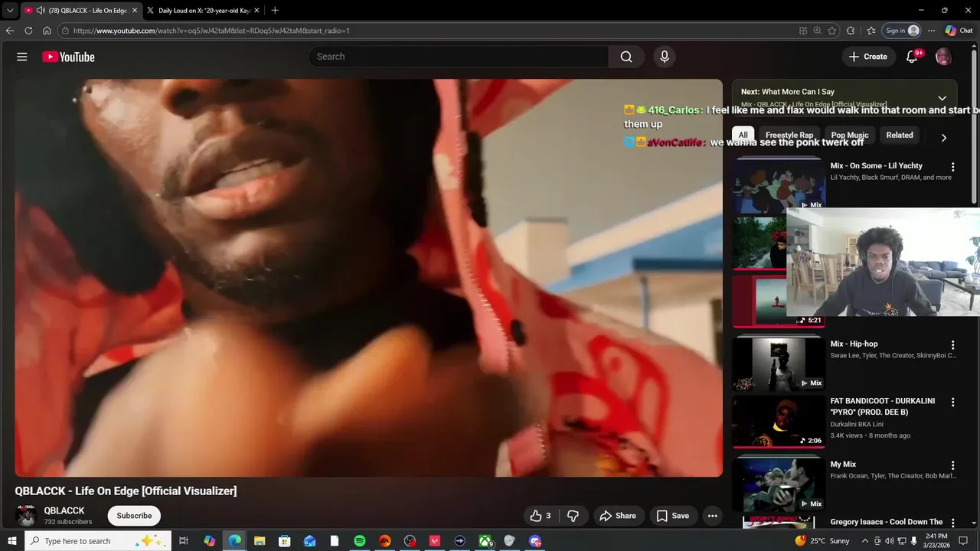Dislike the video with thumbs down
Screen dimensions: 980x551
coord(573,516)
